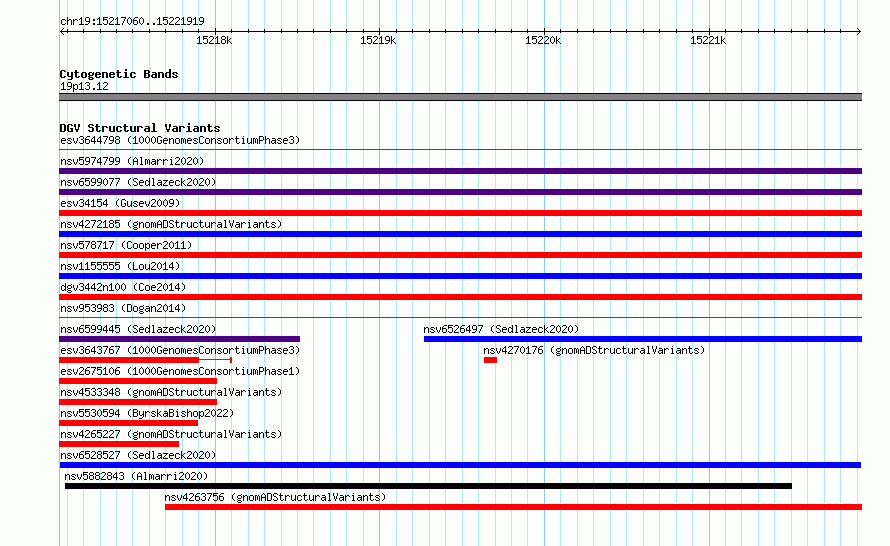Open the nsv5974799 (Almarri2020) label
Viewport: 890px width, 546px height.
132,161
